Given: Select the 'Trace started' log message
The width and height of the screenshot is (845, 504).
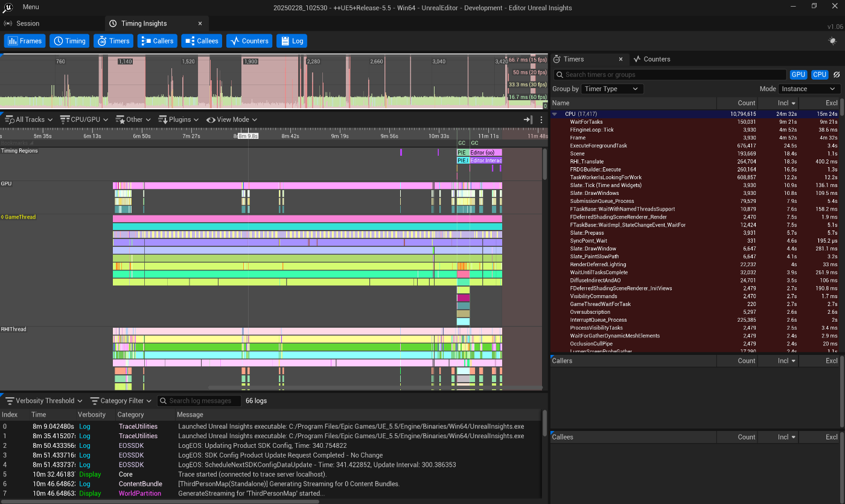Looking at the screenshot, I should (270, 474).
